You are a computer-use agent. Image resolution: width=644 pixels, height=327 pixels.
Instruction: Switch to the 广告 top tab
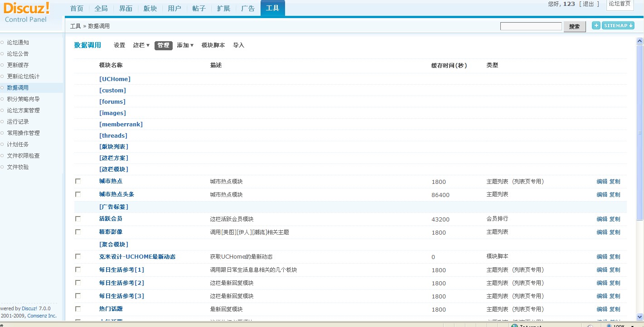(x=248, y=9)
